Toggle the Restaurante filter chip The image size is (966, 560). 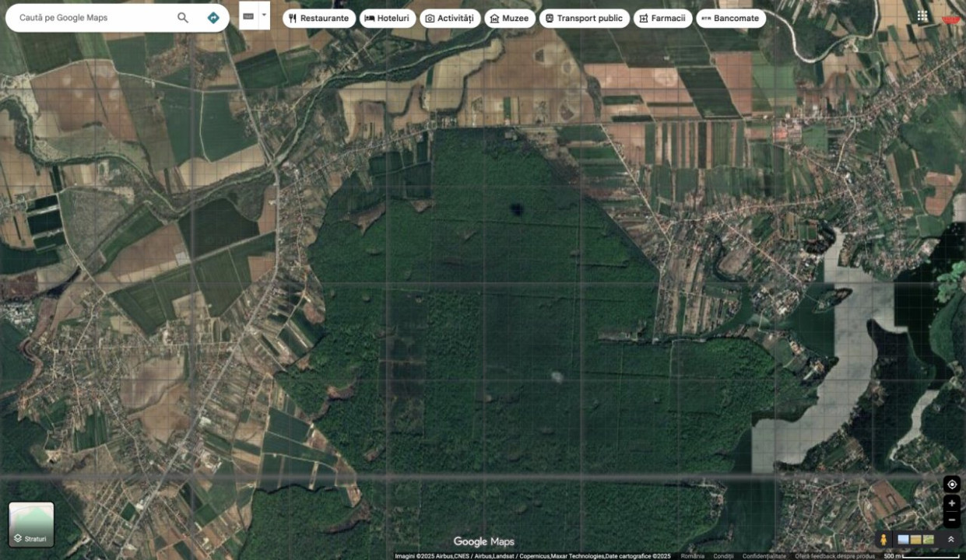tap(319, 17)
